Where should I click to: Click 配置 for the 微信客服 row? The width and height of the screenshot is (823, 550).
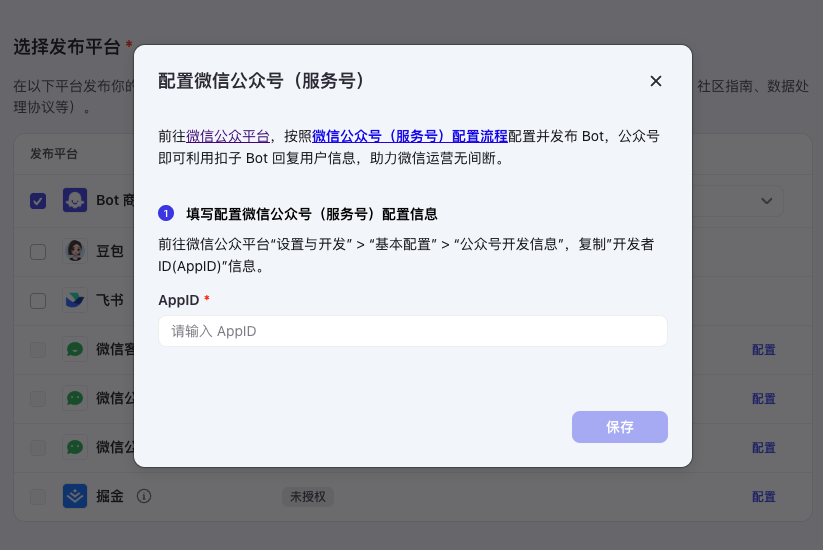(x=764, y=350)
